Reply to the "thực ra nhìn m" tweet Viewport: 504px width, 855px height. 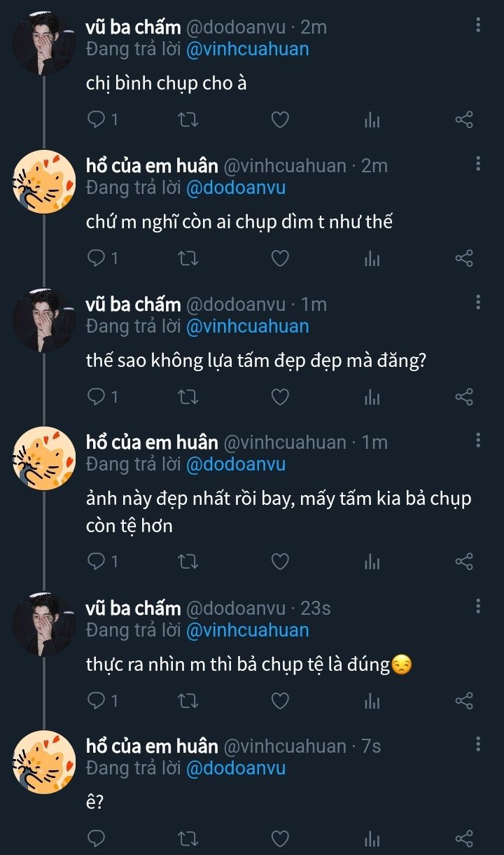point(96,700)
